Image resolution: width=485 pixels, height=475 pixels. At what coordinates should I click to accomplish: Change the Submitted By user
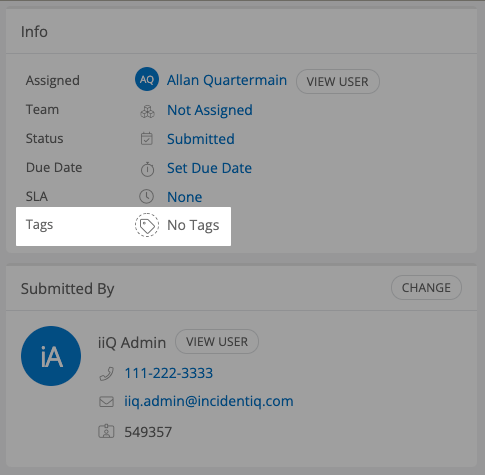(x=426, y=288)
